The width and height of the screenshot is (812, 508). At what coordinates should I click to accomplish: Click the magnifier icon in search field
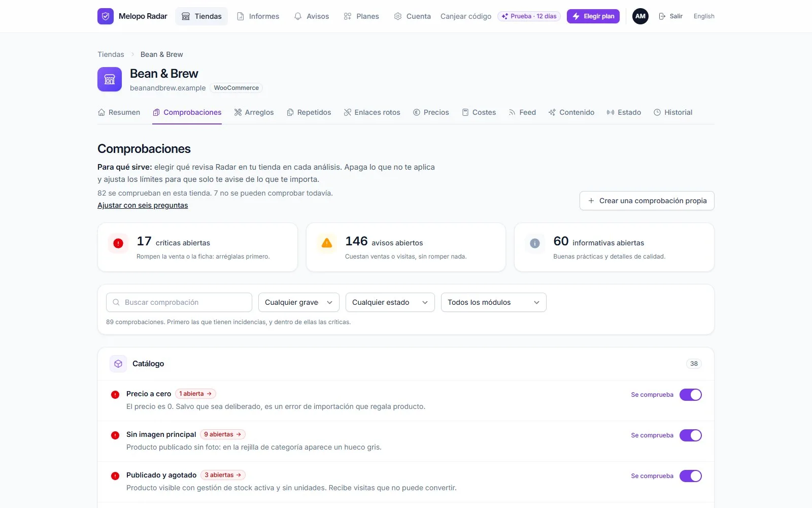tap(116, 302)
